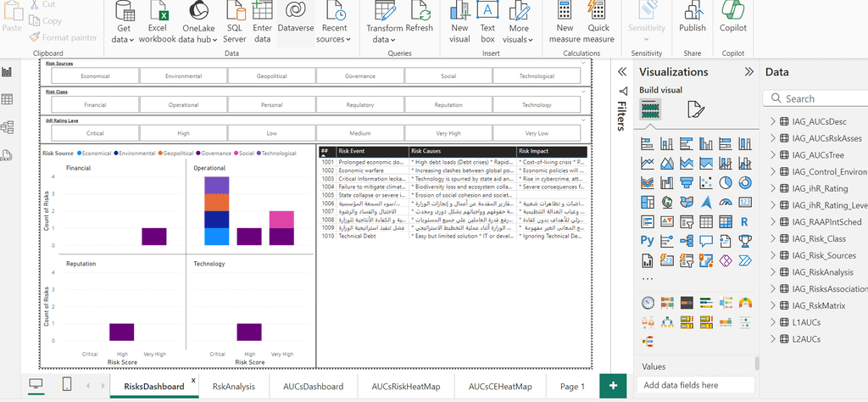Viewport: 868px width, 402px height.
Task: Switch to mobile layout icon
Action: point(66,385)
